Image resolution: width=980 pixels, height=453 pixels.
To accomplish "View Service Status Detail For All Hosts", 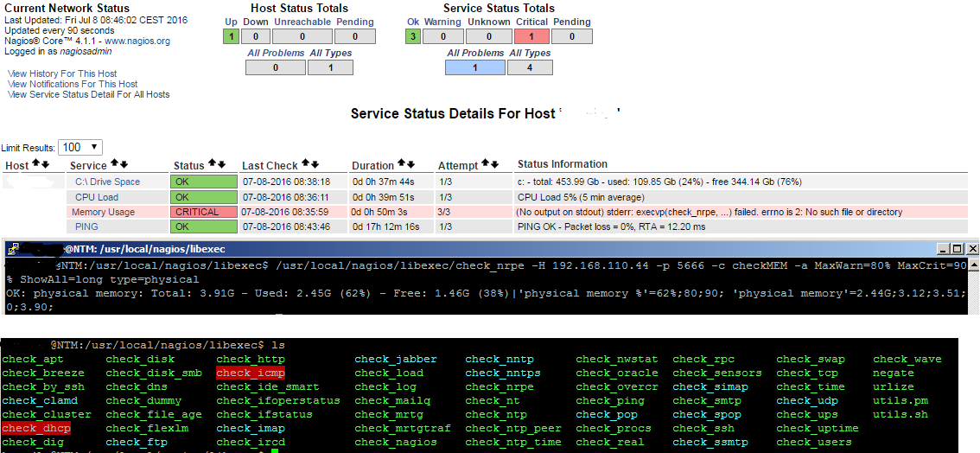I will (88, 94).
